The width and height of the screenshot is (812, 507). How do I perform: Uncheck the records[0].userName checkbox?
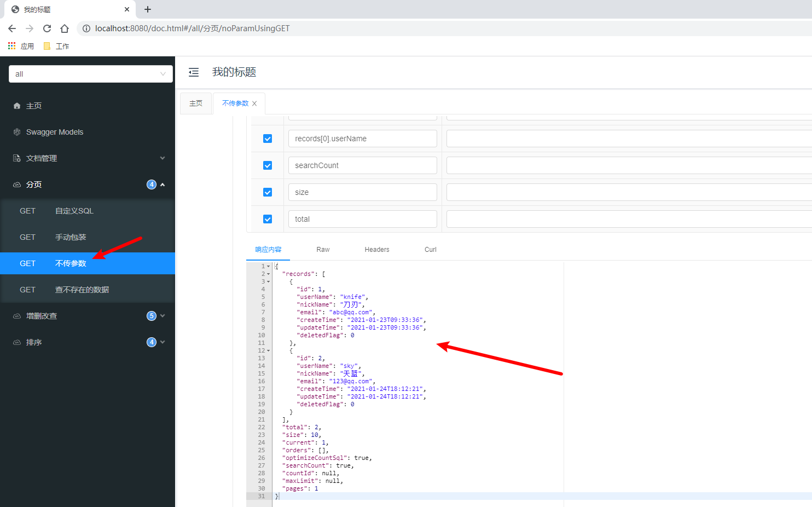tap(268, 139)
